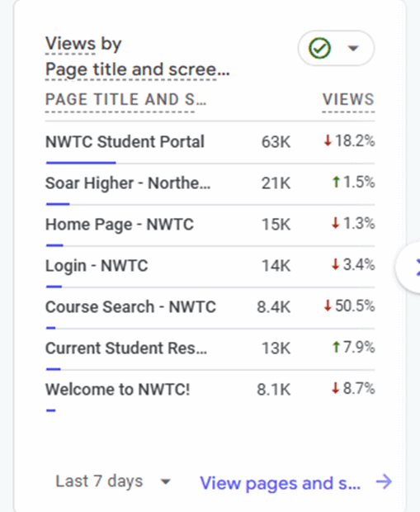The image size is (420, 512).
Task: Open the Last 7 days date range dropdown
Action: 113,481
